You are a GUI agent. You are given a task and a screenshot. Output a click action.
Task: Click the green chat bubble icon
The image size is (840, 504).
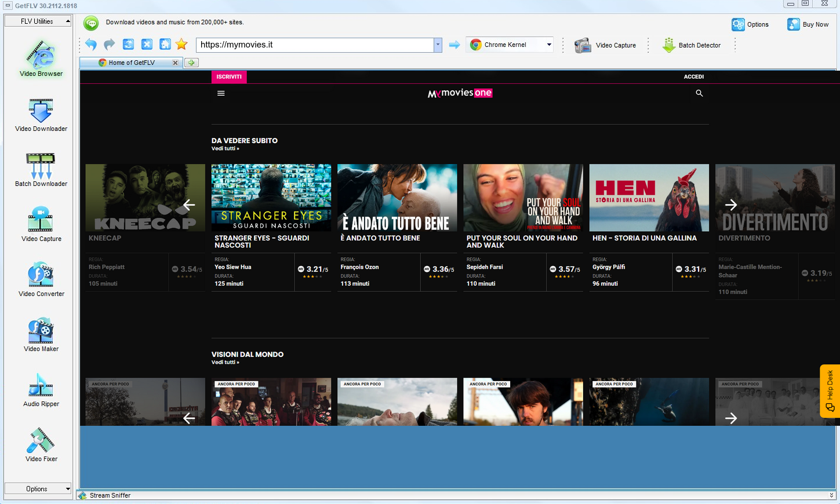pyautogui.click(x=91, y=23)
